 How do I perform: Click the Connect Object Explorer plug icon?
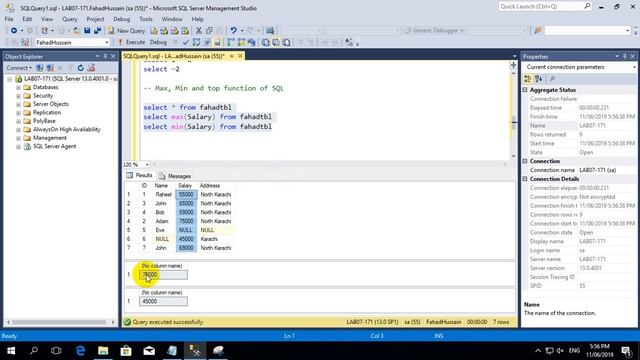[40, 68]
